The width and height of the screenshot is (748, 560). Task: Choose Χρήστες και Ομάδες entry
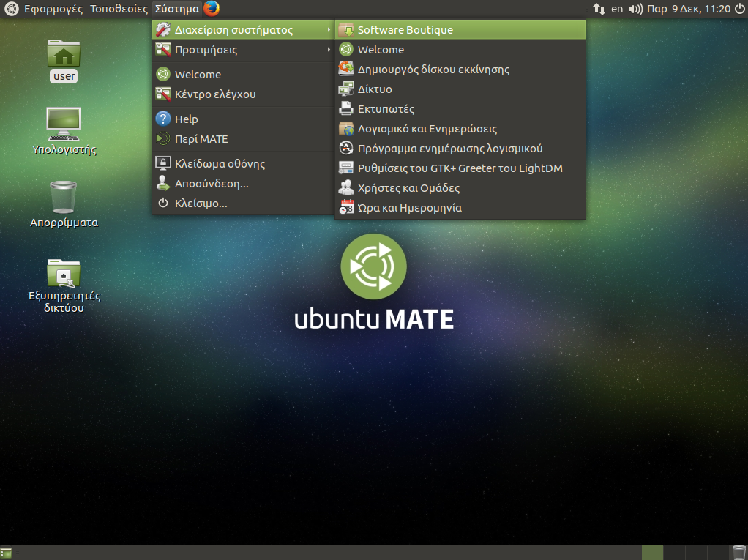[408, 188]
